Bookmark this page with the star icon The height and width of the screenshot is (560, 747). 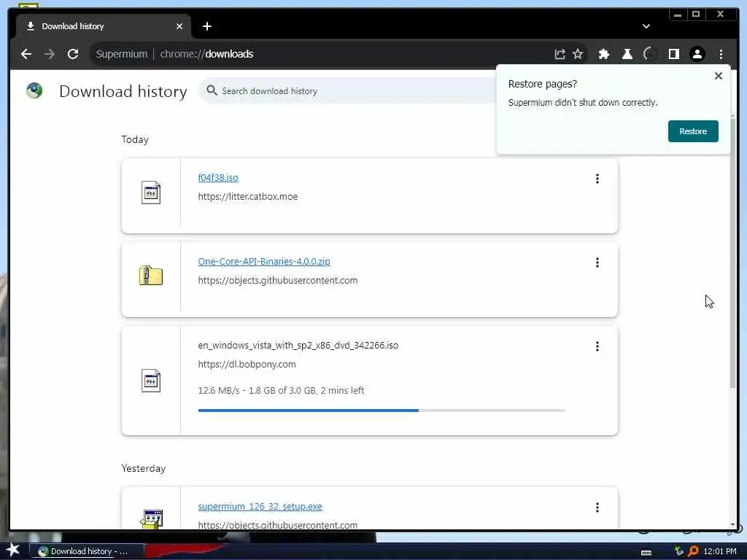[x=578, y=54]
